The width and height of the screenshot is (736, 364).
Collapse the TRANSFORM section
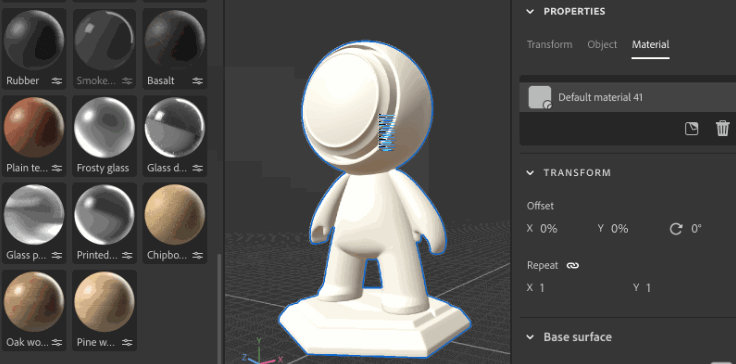pyautogui.click(x=530, y=173)
